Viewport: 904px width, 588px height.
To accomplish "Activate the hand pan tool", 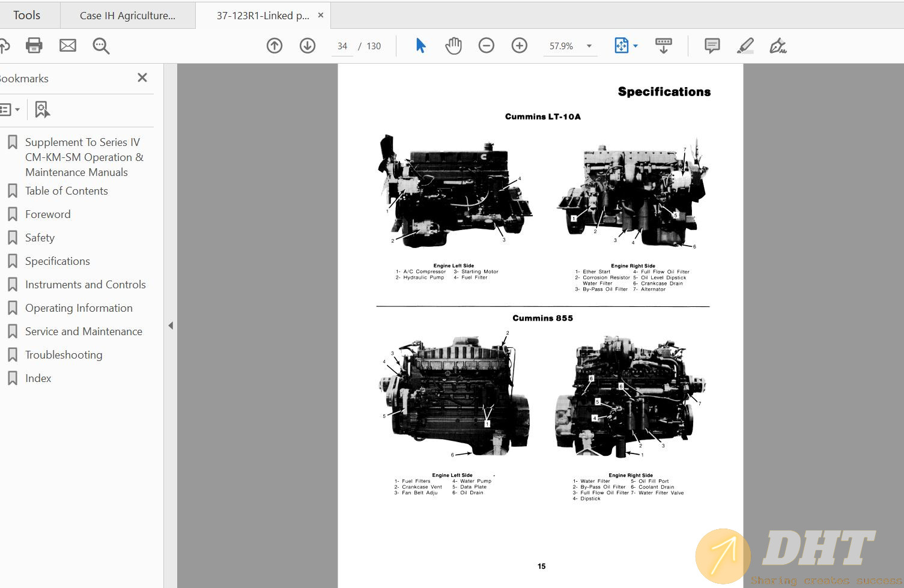I will [x=454, y=46].
